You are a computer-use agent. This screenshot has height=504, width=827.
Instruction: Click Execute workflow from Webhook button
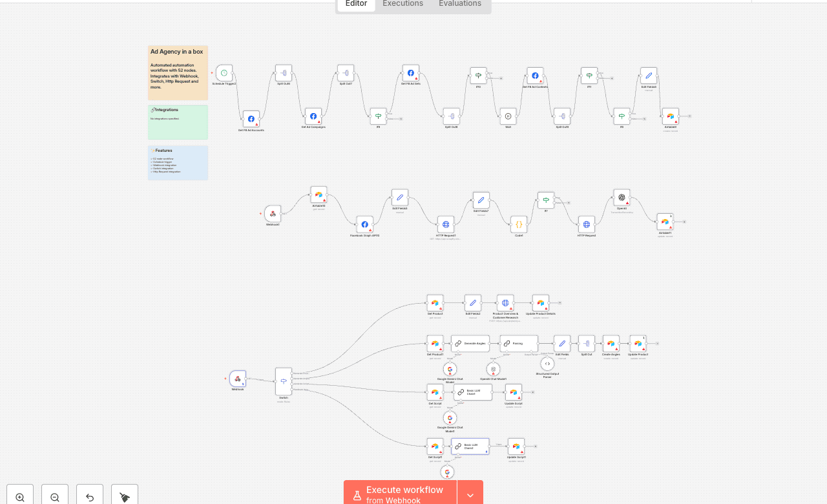(401, 494)
